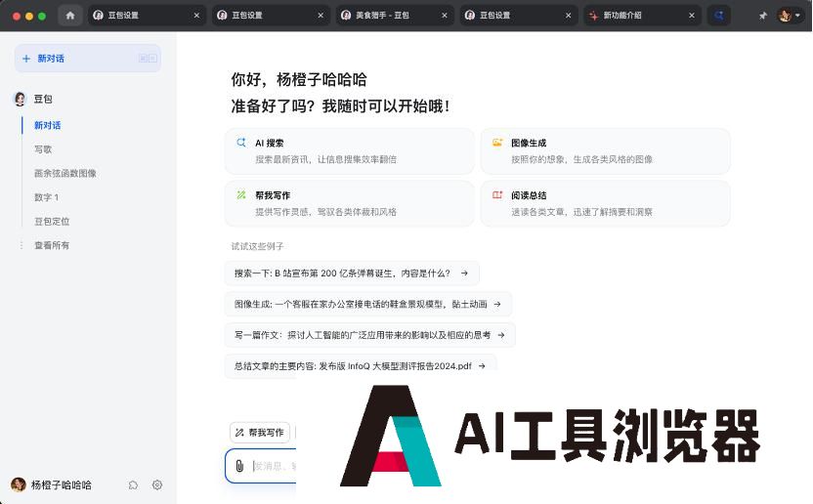Open the 画余弦函数图像 conversation
The image size is (813, 504).
(65, 173)
